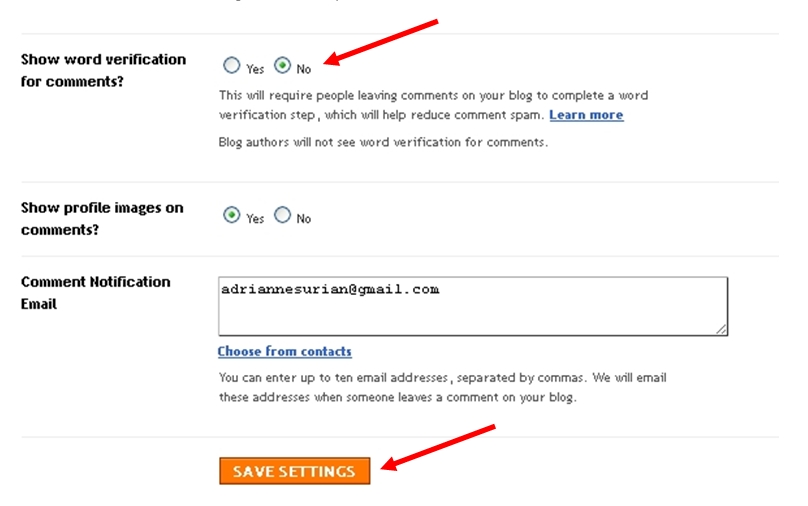
Task: Click the Choose from contacts link
Action: coord(285,351)
